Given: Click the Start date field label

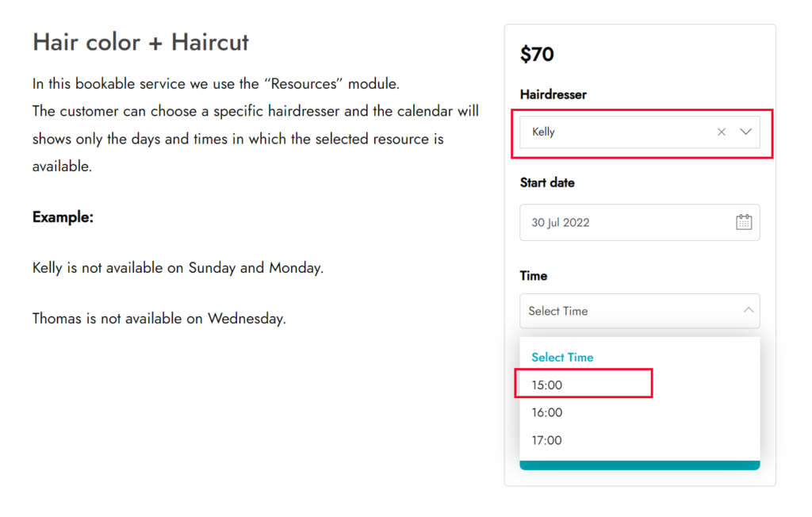Looking at the screenshot, I should pos(547,182).
